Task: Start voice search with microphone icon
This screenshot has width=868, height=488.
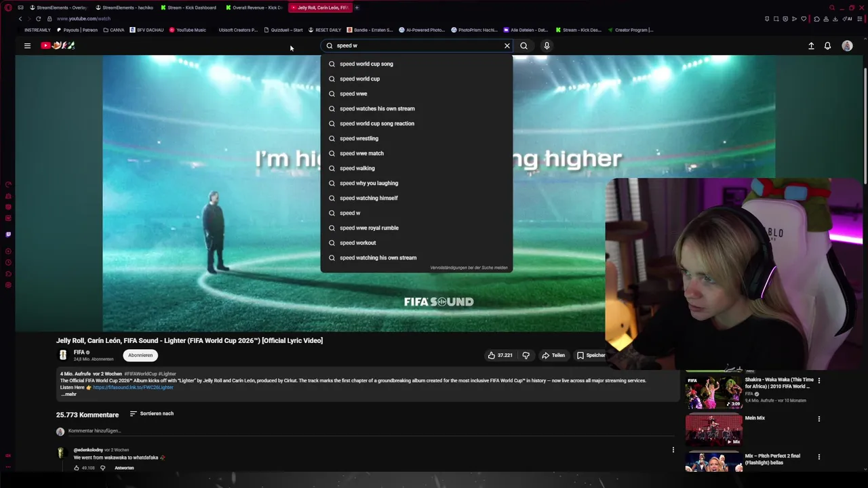Action: [x=547, y=45]
